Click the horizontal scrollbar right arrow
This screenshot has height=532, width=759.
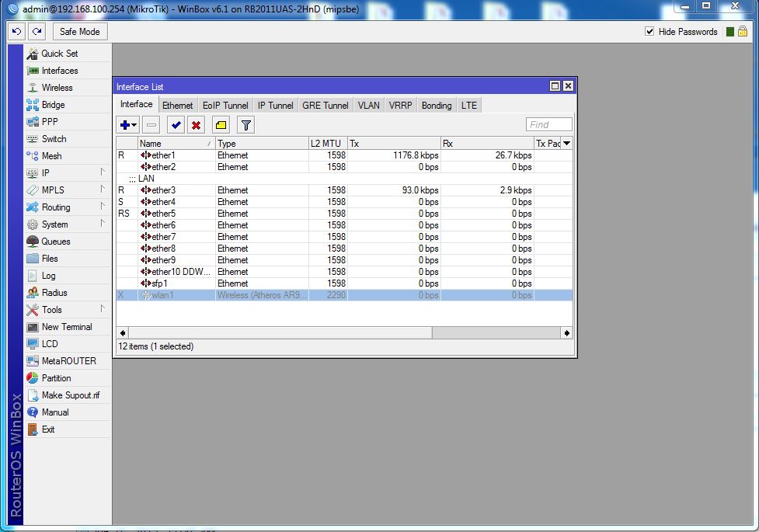click(567, 333)
